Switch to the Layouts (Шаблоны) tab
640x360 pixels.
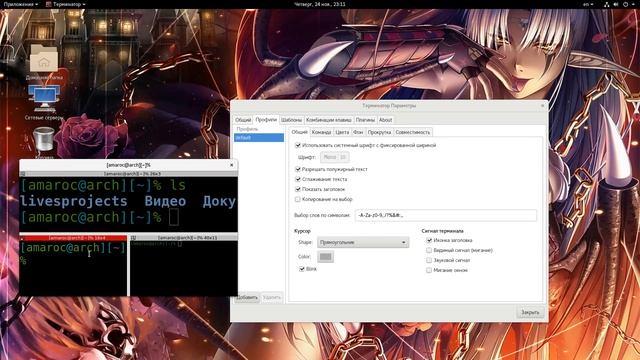[291, 120]
